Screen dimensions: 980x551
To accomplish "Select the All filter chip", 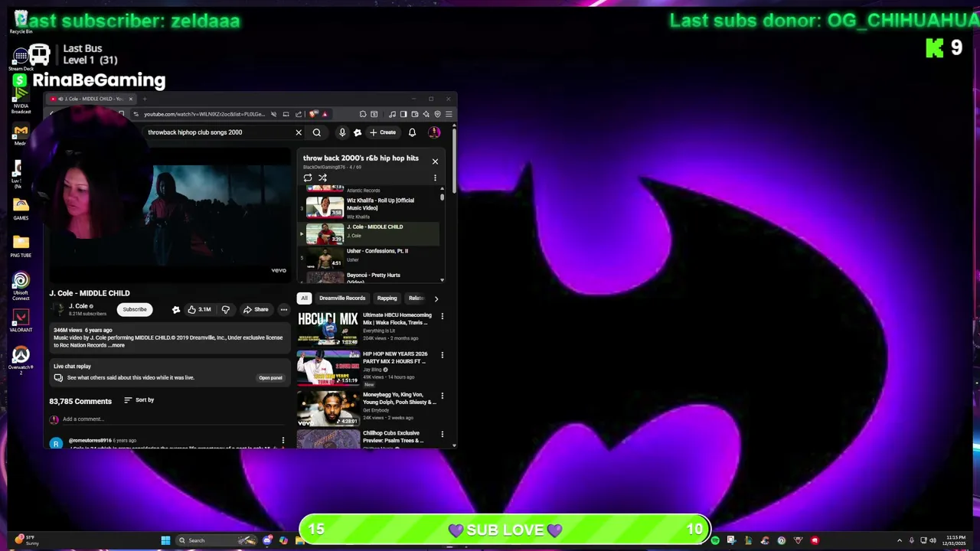I will [x=304, y=298].
